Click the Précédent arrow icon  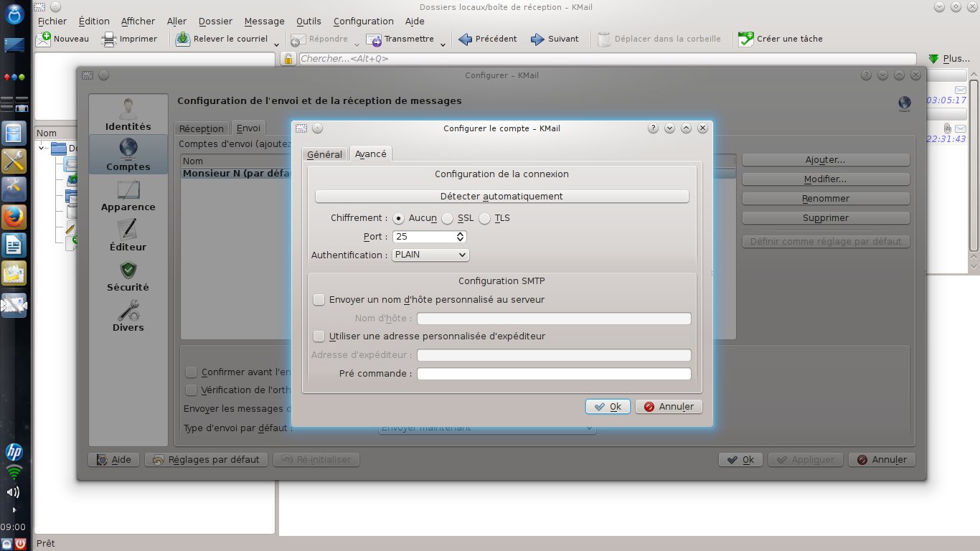click(x=465, y=39)
